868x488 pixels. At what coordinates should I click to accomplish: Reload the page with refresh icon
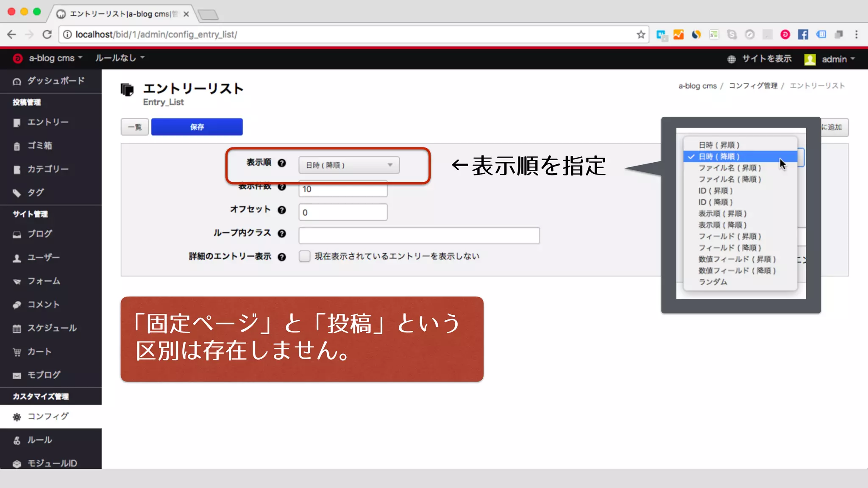click(47, 34)
